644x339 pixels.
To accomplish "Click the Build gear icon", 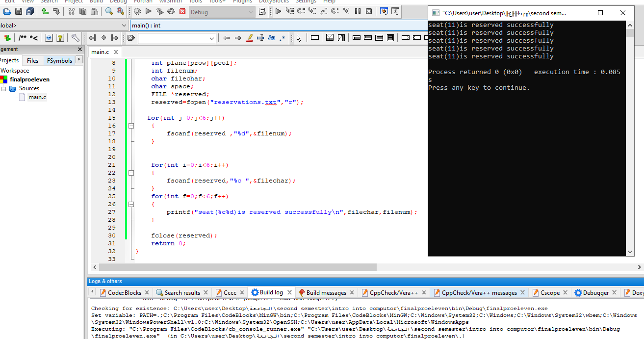I will point(137,11).
